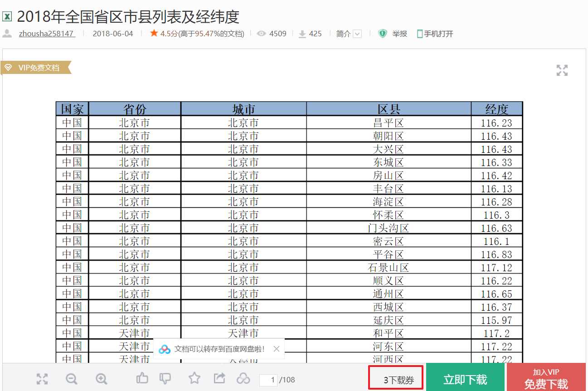Viewport: 588px width, 391px height.
Task: Select the 和平区 cell
Action: (x=389, y=333)
